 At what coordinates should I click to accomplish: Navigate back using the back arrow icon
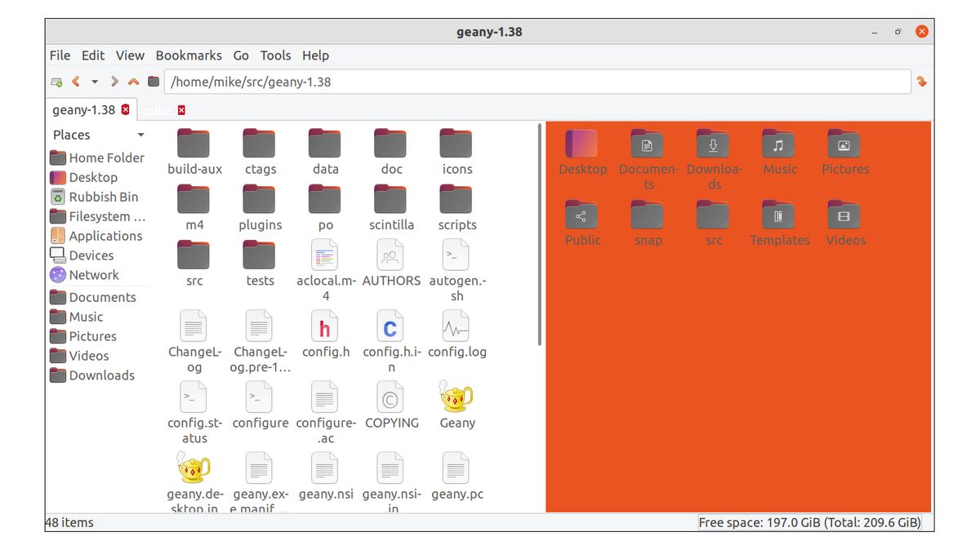pos(74,82)
